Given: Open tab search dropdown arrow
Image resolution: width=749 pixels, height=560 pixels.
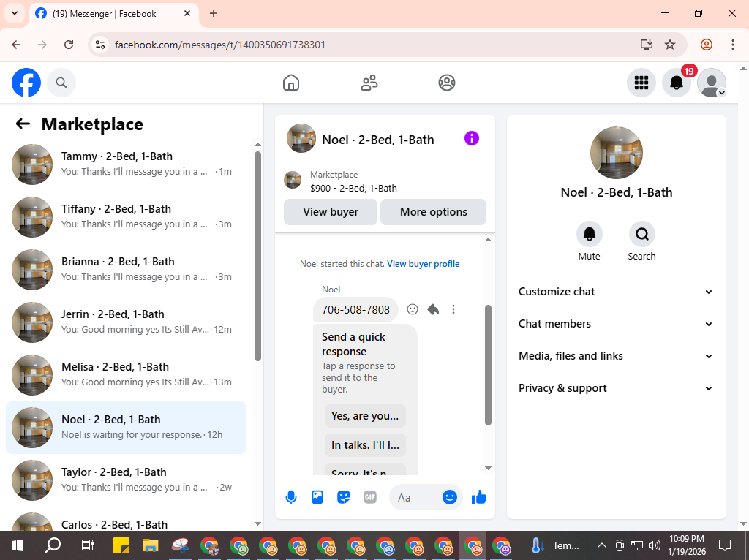Looking at the screenshot, I should click(15, 13).
